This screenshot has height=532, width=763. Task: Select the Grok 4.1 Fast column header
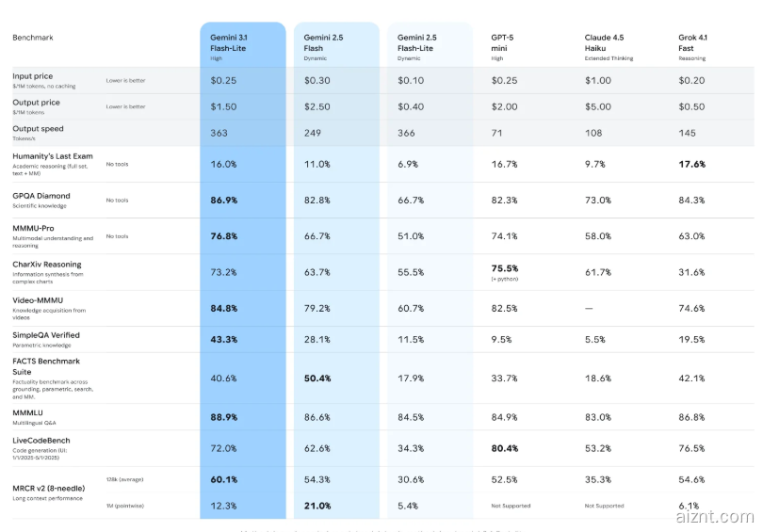tap(695, 42)
